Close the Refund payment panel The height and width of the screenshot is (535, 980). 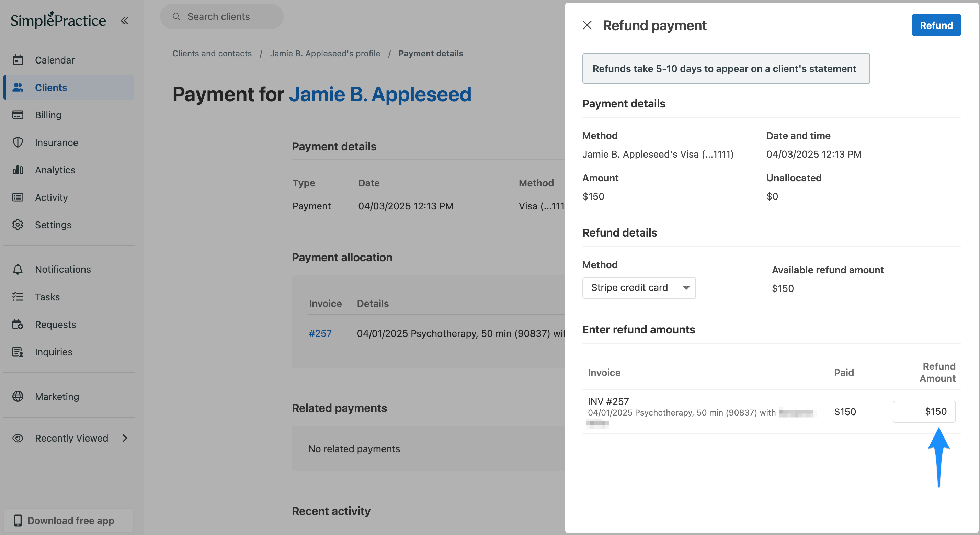(x=587, y=25)
